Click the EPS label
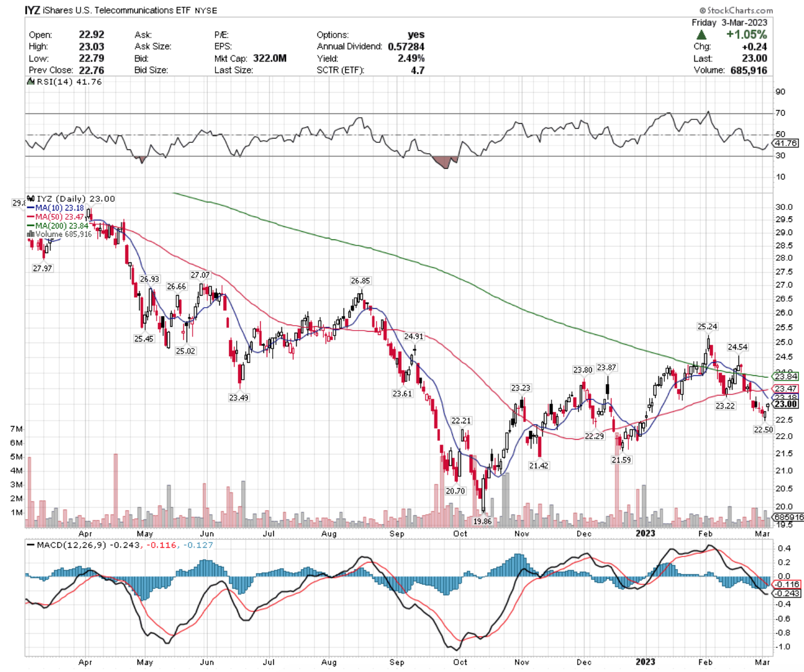The image size is (804, 672). coord(223,46)
